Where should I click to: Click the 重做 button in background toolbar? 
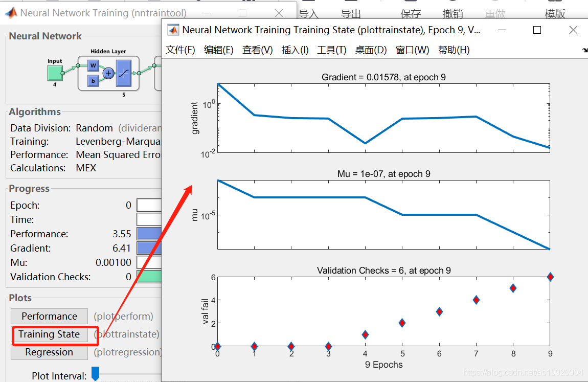coord(495,13)
